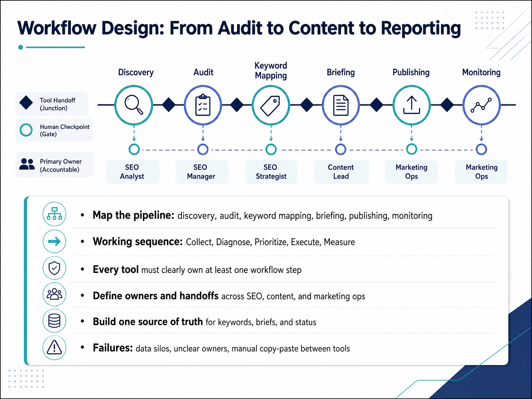Click the Discovery magnifying glass icon
Screen dimensions: 532x399
(134, 105)
